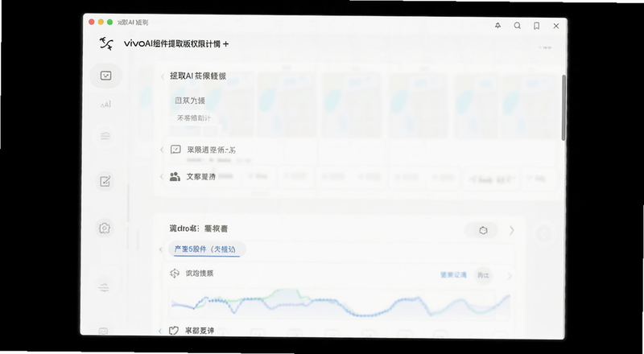This screenshot has width=644, height=354.
Task: Click the people group row label text
Action: pyautogui.click(x=200, y=176)
